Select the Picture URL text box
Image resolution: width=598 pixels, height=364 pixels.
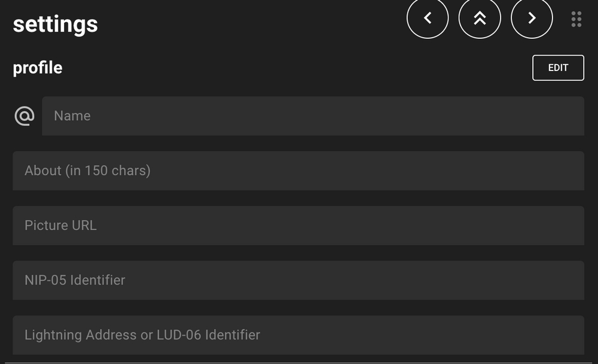click(x=298, y=225)
